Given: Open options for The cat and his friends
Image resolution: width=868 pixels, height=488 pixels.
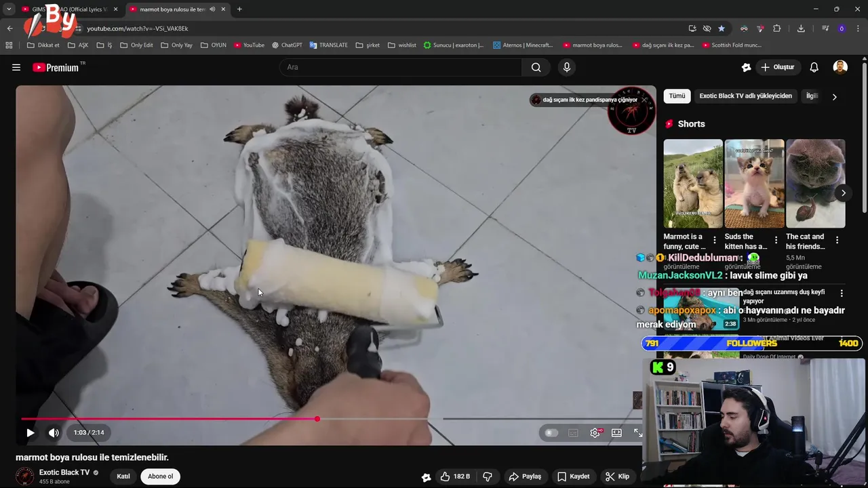Looking at the screenshot, I should pos(837,240).
